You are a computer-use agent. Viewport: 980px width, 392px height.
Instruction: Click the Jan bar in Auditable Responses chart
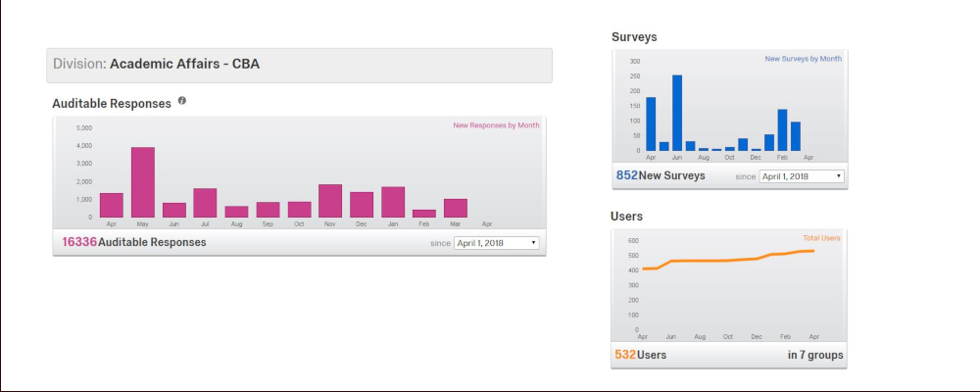393,202
